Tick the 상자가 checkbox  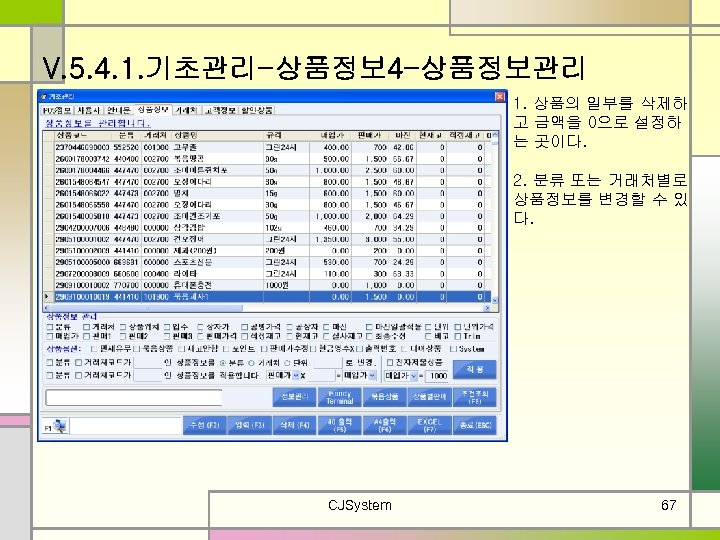(200, 327)
